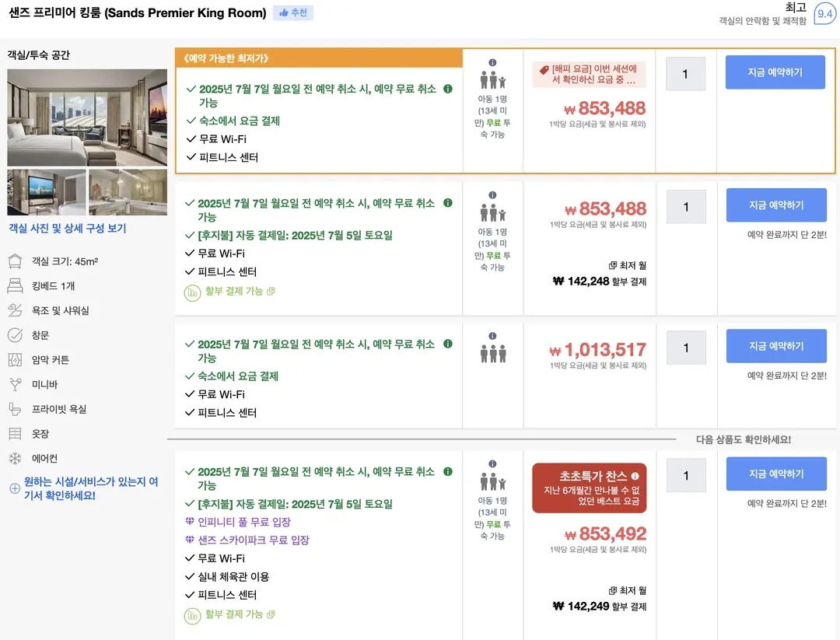
Task: Open room quantity dropdown for ₩853,492 rate
Action: click(686, 475)
